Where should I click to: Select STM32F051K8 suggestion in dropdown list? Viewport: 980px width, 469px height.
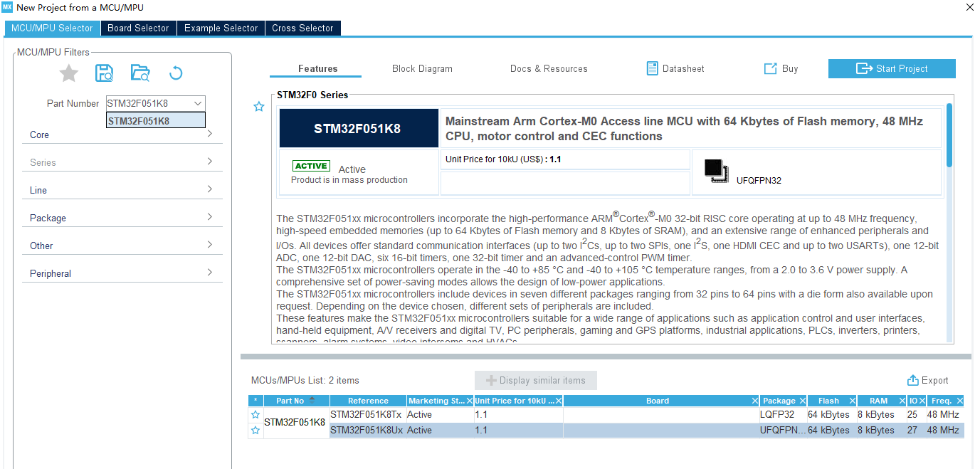coord(156,121)
